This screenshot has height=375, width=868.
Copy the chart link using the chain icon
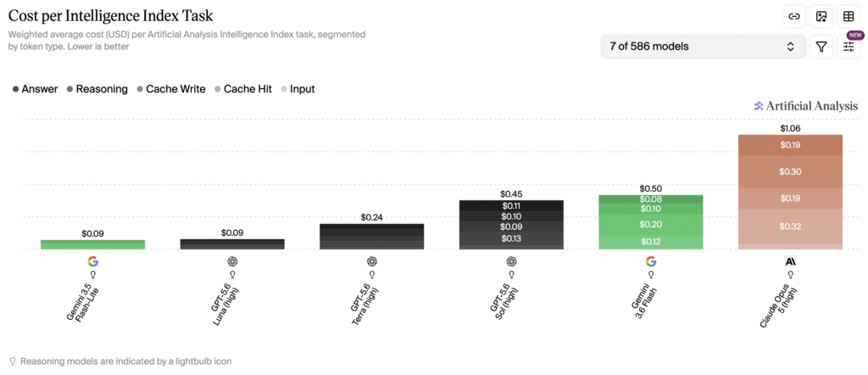coord(793,17)
